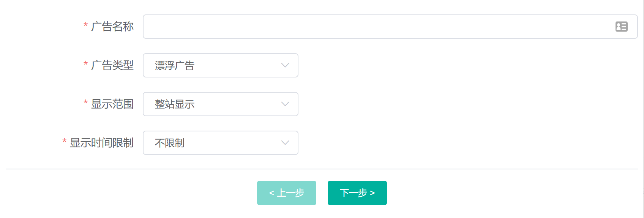Proceed with the 下一步 button
The image size is (644, 218).
click(357, 193)
